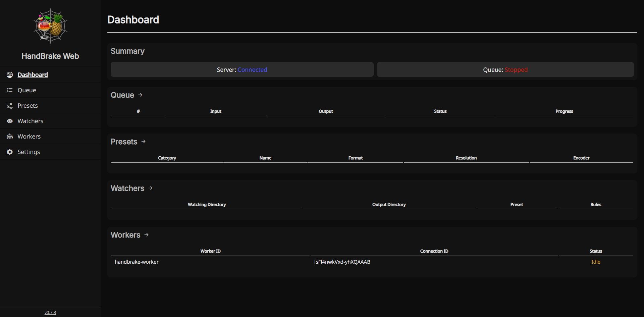
Task: Click the Dashboard gauge icon in sidebar
Action: pyautogui.click(x=10, y=75)
